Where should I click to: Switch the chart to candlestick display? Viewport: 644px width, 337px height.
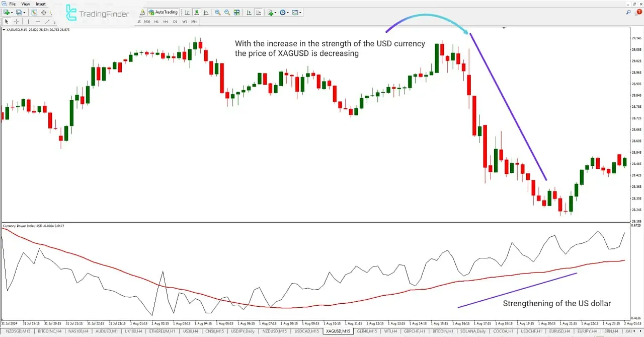click(197, 13)
